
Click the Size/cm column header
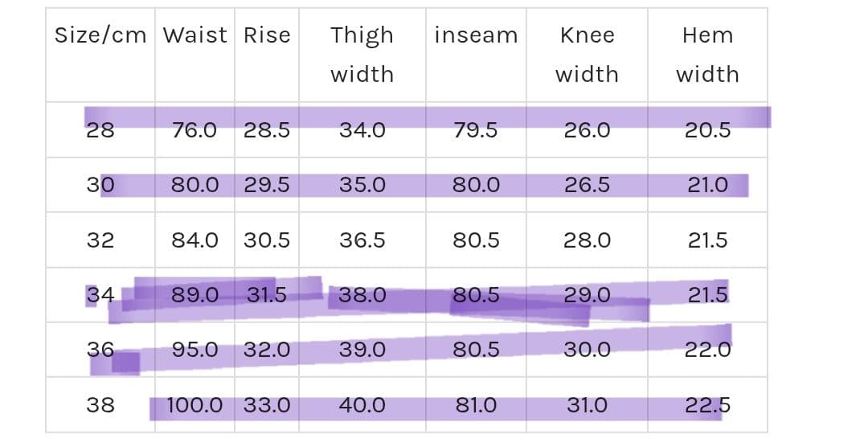(100, 35)
